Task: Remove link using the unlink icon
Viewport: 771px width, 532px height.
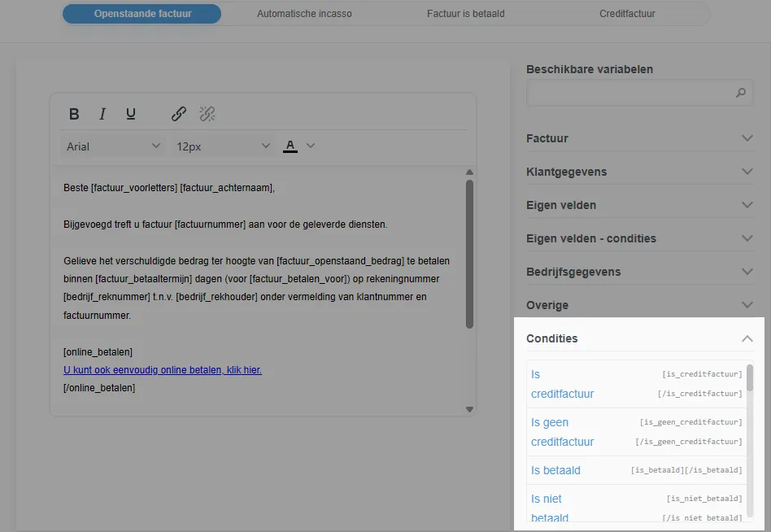Action: 207,114
